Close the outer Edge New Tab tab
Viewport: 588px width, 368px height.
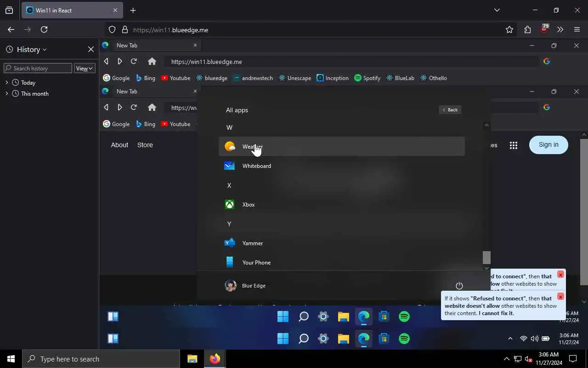coord(195,45)
